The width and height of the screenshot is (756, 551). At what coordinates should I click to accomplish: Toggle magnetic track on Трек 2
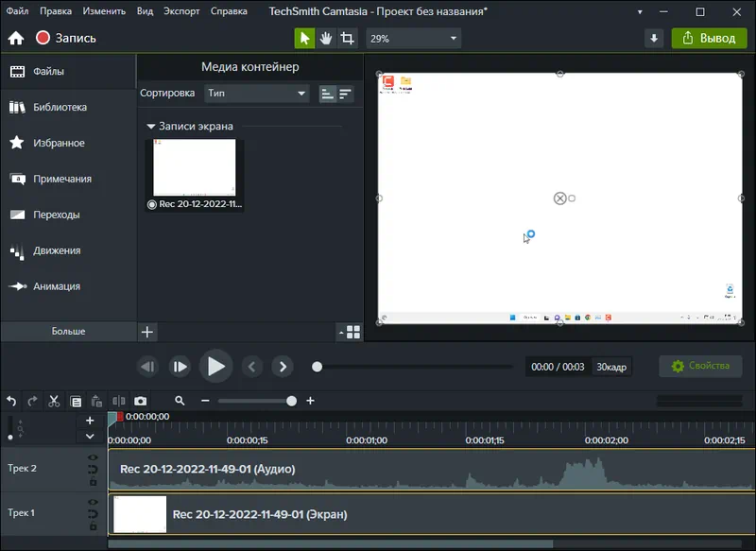tap(93, 469)
